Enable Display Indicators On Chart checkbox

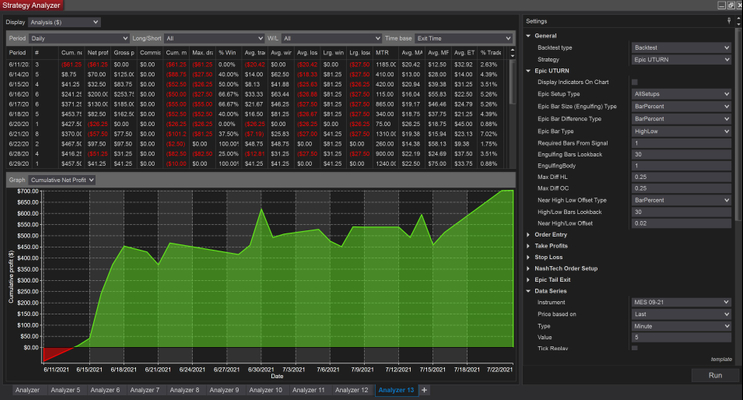tap(635, 82)
